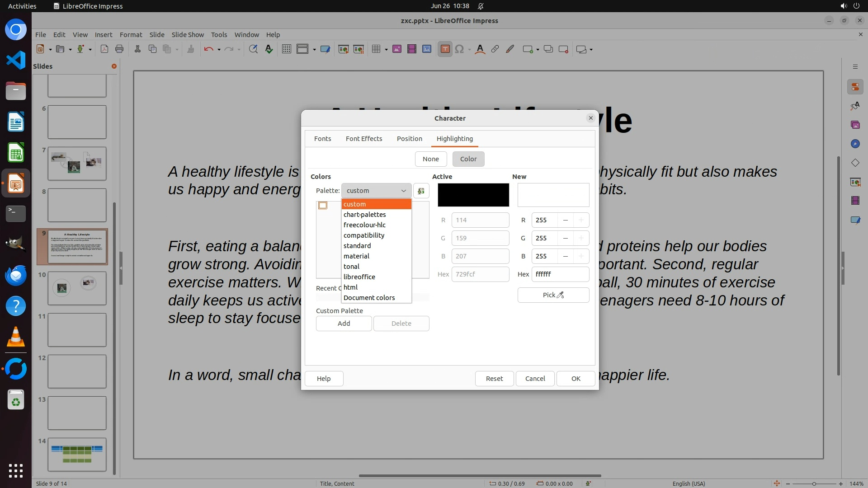Choose the tonal palette option
This screenshot has height=488, width=868.
tap(352, 267)
